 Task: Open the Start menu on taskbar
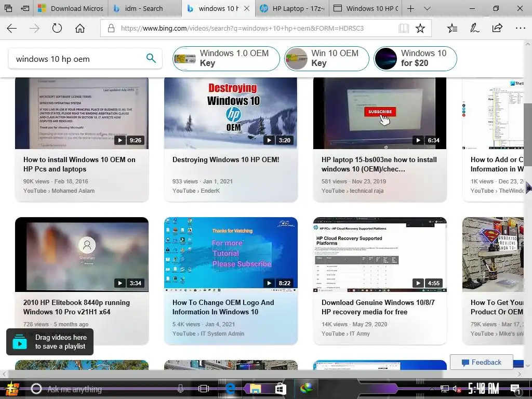pyautogui.click(x=12, y=389)
